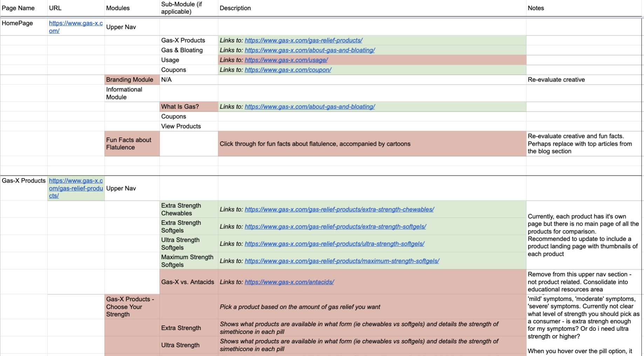Click the about-gas-and-bloating link in What Is Gas? row
Image resolution: width=644 pixels, height=356 pixels.
pos(310,107)
